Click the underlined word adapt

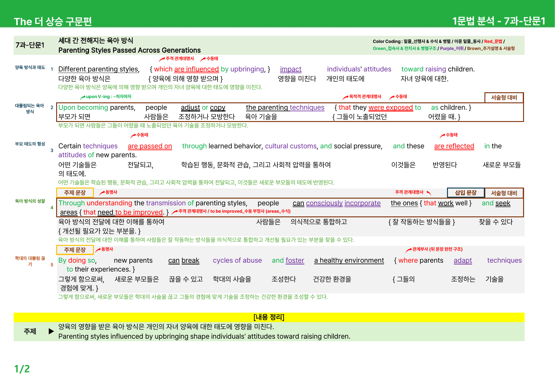point(463,261)
